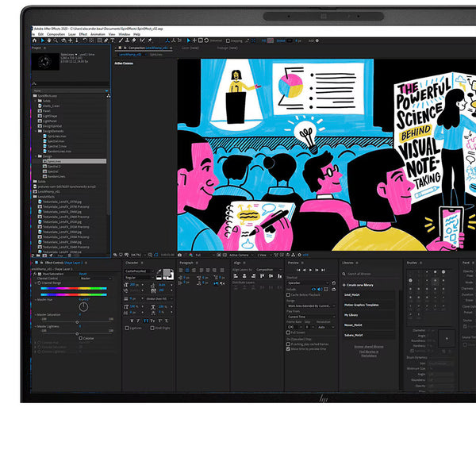
Task: Uncheck 'Move time to preview time' checkbox
Action: 288,349
